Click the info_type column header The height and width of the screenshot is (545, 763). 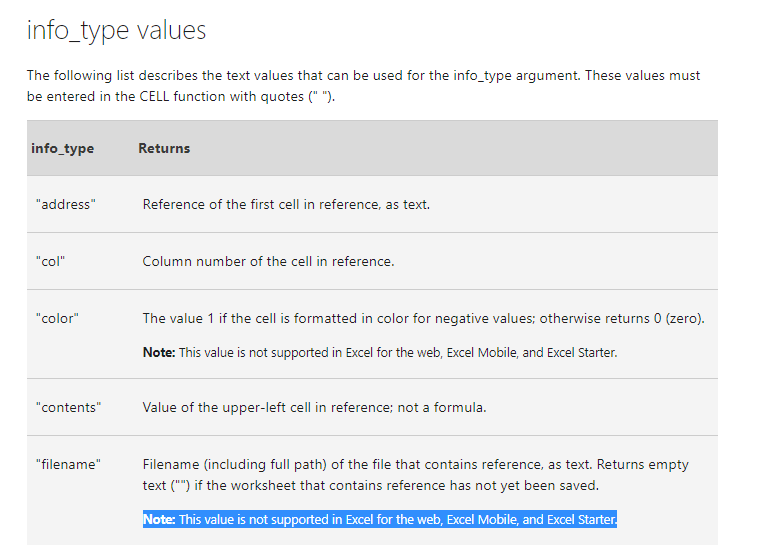click(63, 148)
